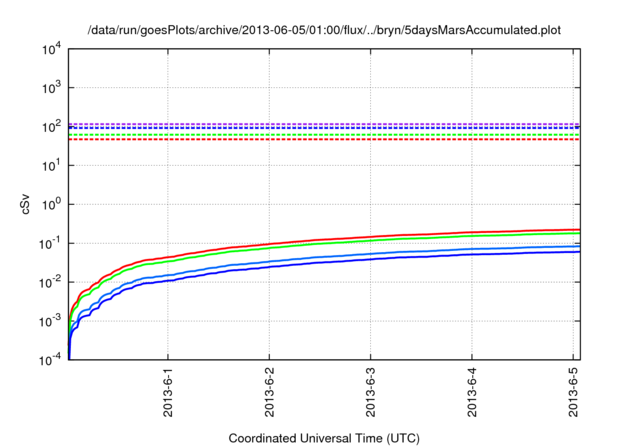640x448 pixels.
Task: Select the 10^4 y-axis label
Action: click(x=51, y=49)
